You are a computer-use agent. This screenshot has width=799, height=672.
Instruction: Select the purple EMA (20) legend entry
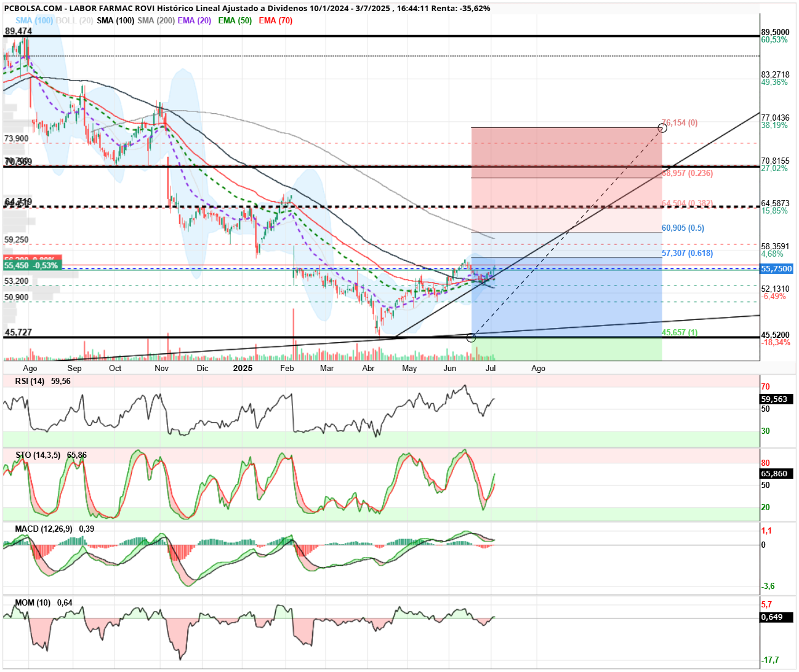[x=195, y=20]
